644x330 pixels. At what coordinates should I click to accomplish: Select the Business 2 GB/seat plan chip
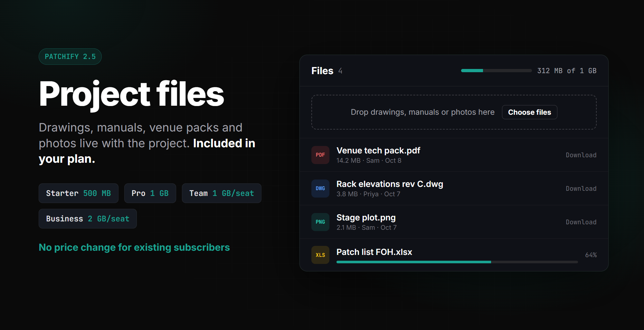pyautogui.click(x=88, y=219)
